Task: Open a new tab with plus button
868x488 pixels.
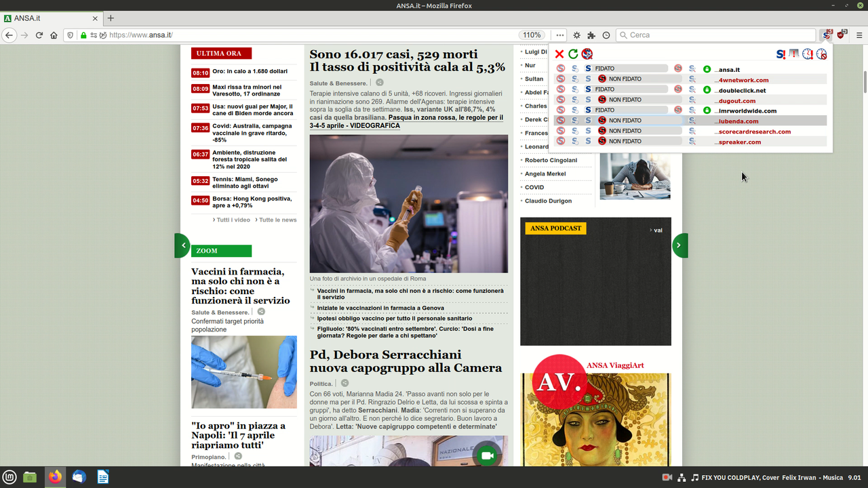Action: [111, 18]
